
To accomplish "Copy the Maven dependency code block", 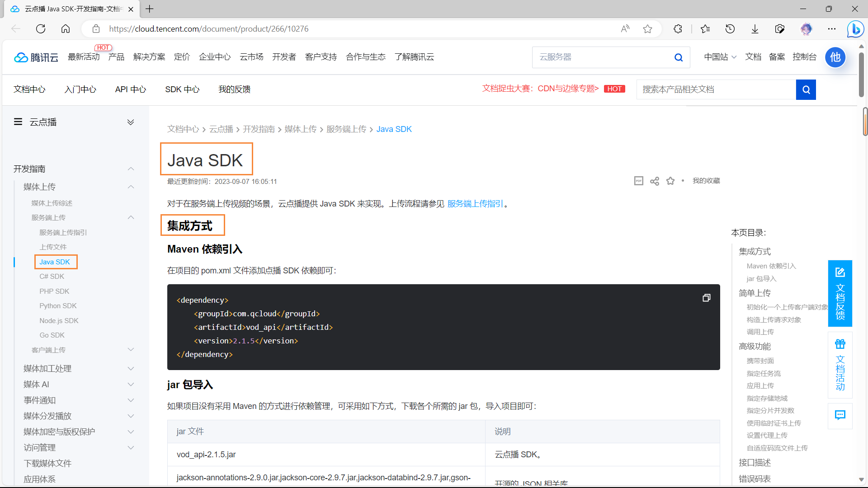I will pos(706,298).
